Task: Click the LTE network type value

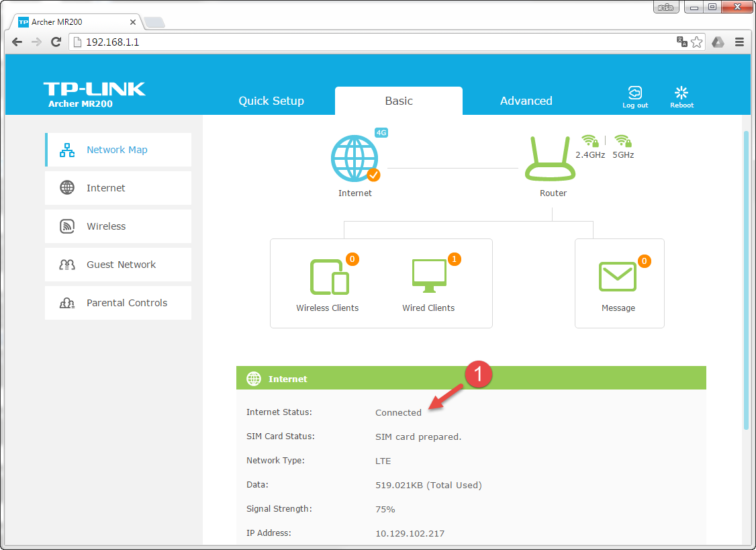Action: point(383,461)
